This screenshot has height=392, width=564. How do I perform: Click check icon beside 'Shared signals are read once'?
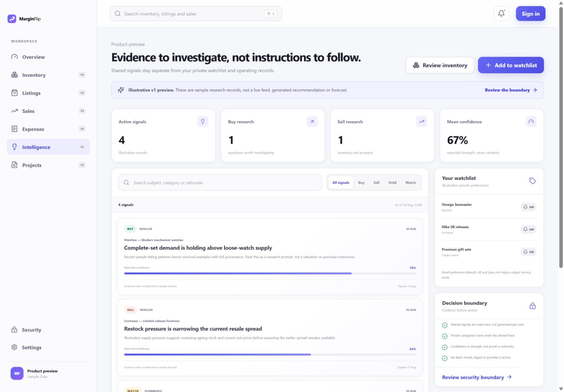pos(444,325)
